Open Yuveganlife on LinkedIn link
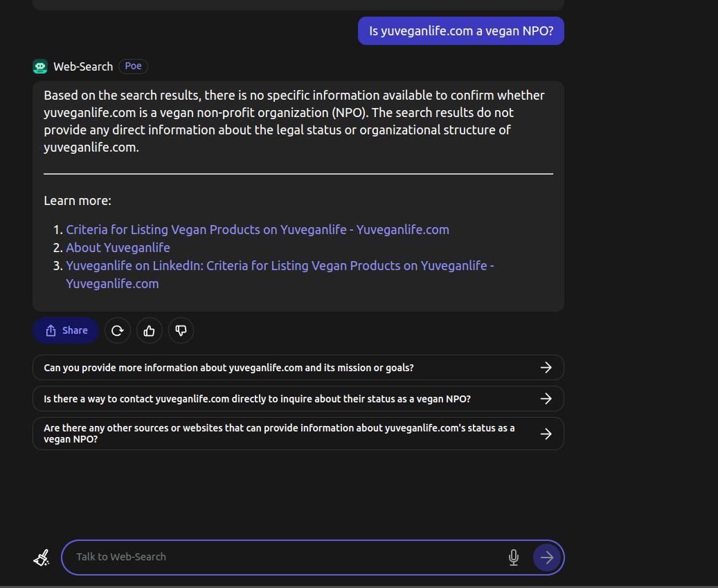The width and height of the screenshot is (718, 588). (280, 274)
